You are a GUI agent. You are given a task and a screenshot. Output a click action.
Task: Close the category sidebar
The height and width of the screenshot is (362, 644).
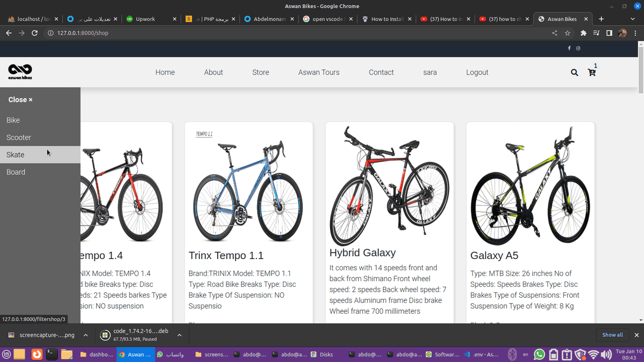coord(20,100)
